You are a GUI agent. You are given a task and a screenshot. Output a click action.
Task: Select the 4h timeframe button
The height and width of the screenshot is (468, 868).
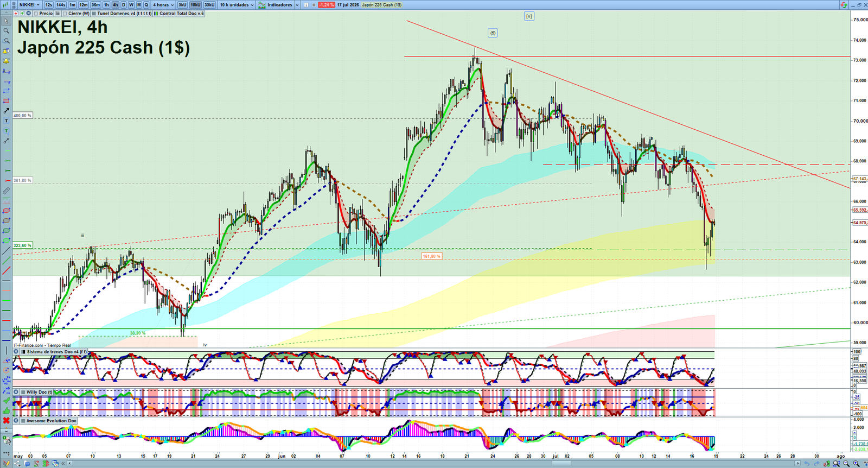(116, 5)
